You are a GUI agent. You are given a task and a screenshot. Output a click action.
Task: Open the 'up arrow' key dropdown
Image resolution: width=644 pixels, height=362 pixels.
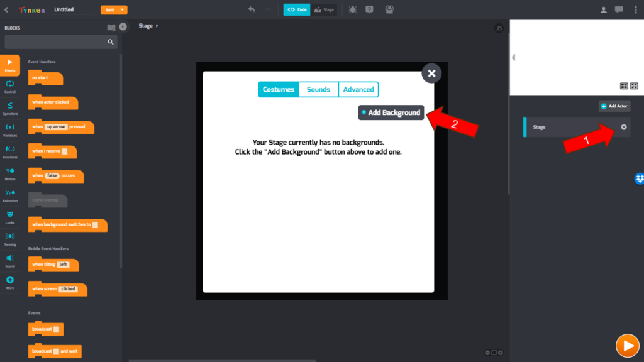56,127
